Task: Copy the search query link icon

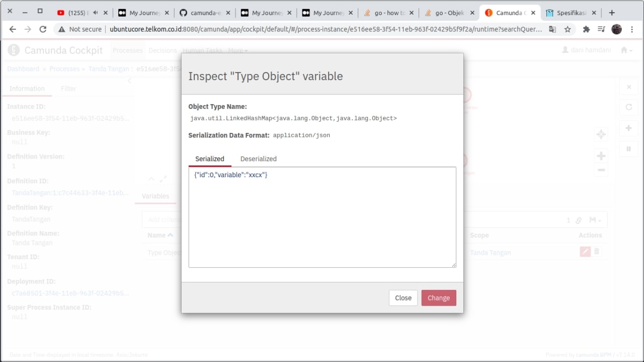Action: 579,220
